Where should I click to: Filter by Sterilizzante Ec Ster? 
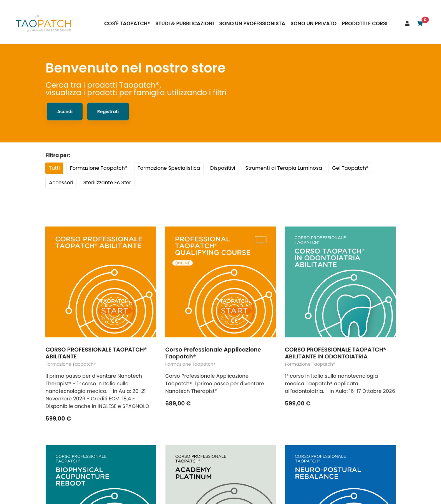[x=107, y=183]
